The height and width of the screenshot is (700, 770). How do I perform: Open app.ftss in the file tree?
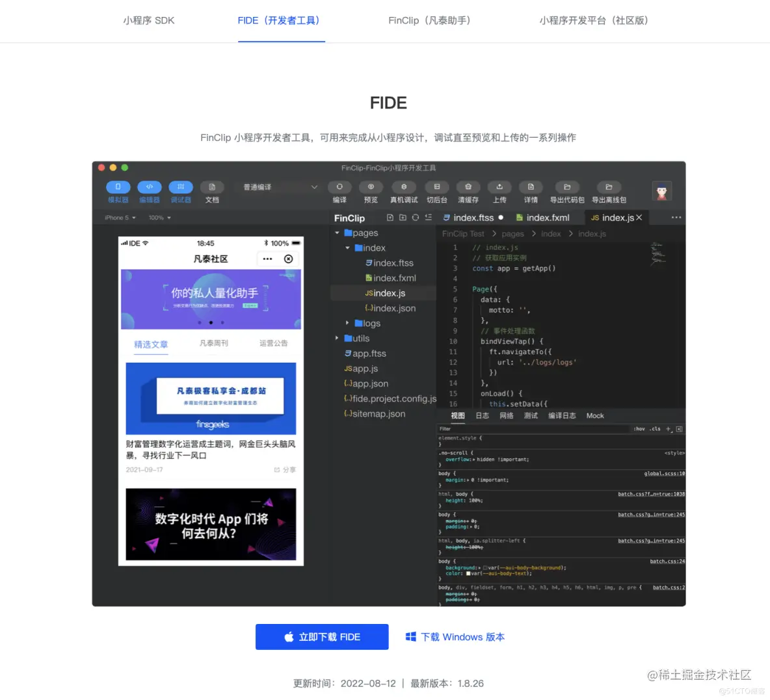coord(365,354)
